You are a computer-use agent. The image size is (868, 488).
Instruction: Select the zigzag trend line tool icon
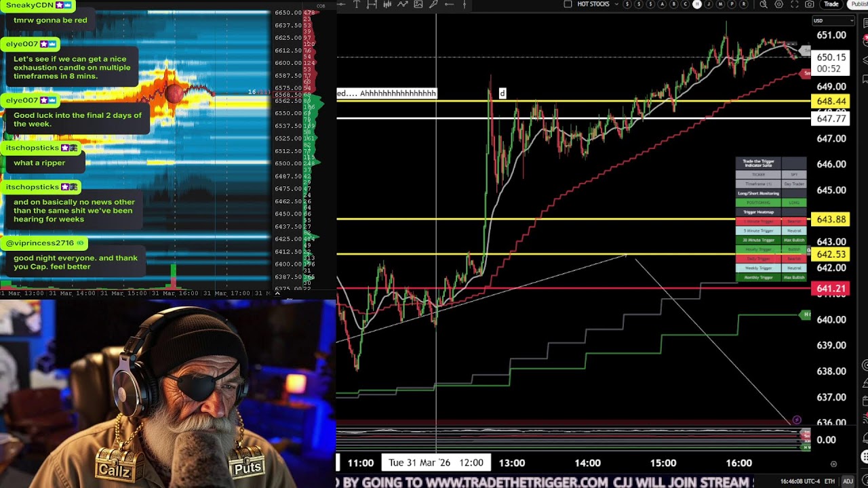point(402,4)
